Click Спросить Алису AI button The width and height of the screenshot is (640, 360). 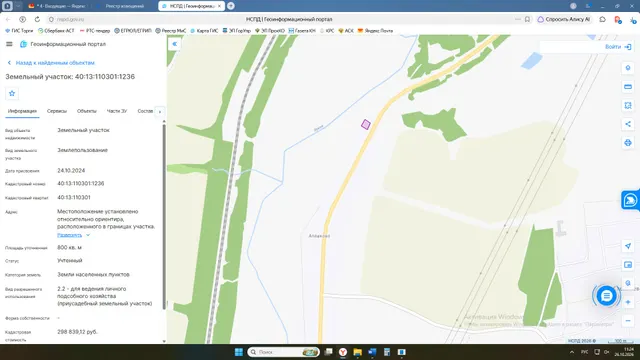point(564,19)
